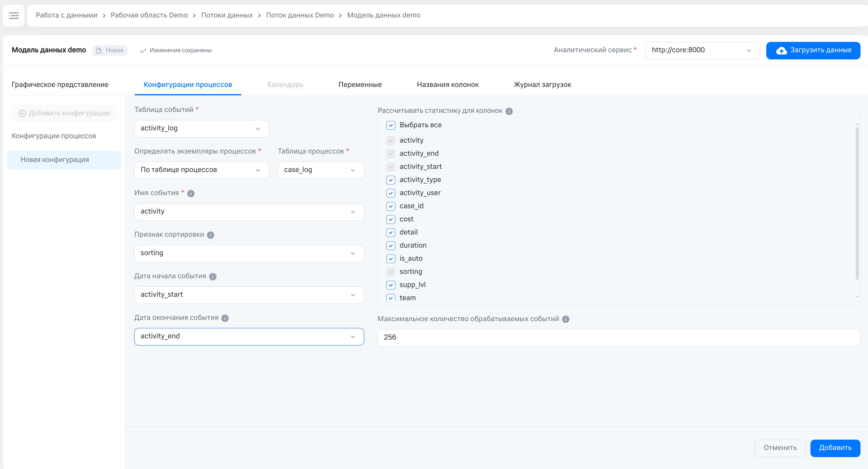868x469 pixels.
Task: Open the Таблица процессов case_log dropdown
Action: pos(321,170)
